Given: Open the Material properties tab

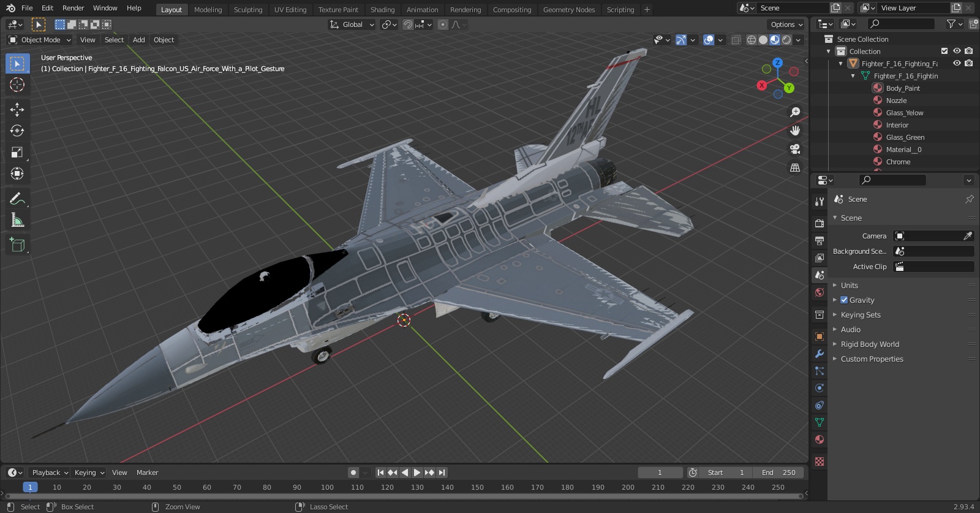Looking at the screenshot, I should tap(820, 439).
